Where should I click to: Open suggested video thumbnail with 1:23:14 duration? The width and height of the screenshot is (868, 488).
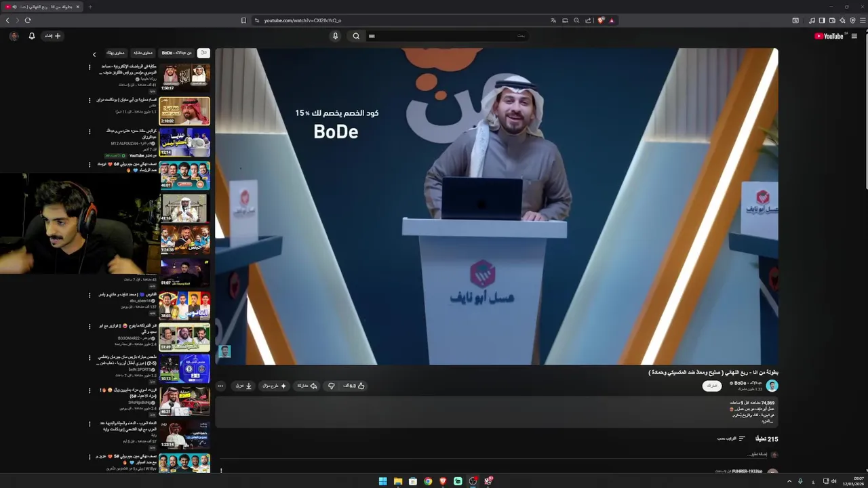pyautogui.click(x=184, y=434)
